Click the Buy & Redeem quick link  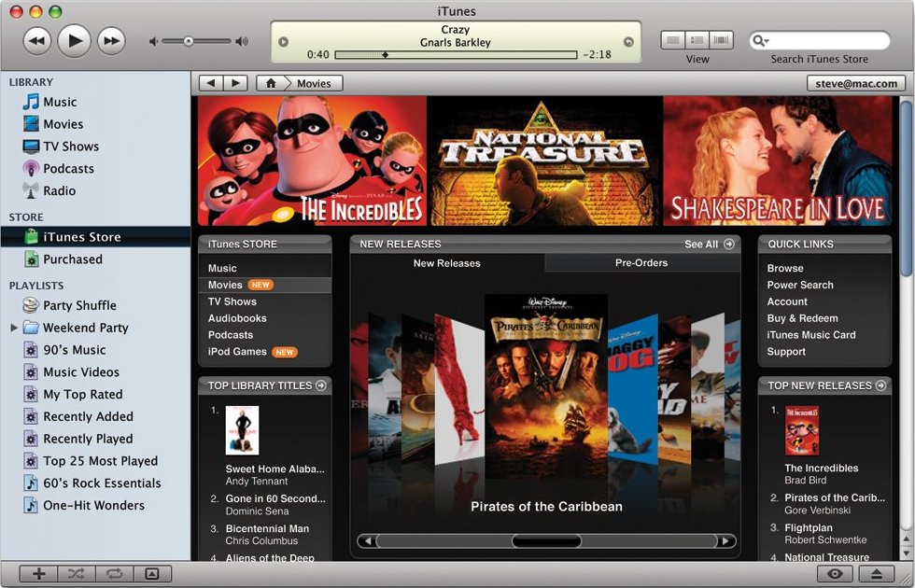pos(802,318)
